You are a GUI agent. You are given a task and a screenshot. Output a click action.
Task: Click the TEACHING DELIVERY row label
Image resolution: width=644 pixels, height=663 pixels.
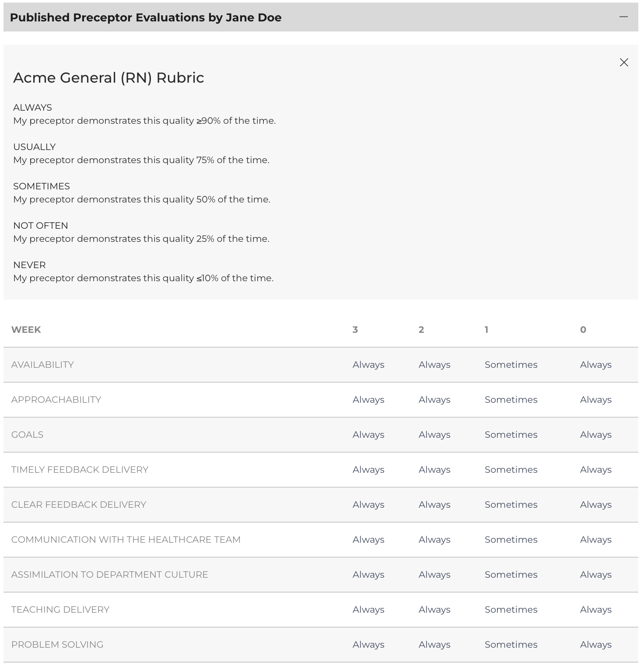pyautogui.click(x=60, y=610)
